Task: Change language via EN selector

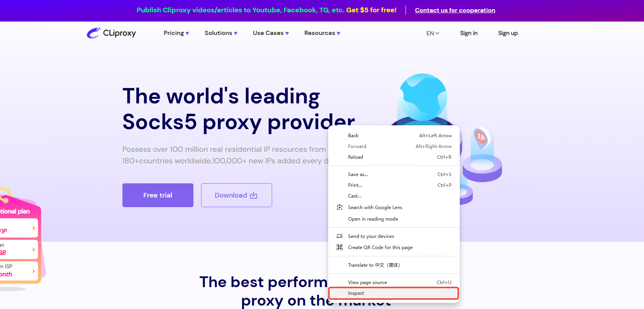Action: [x=433, y=33]
